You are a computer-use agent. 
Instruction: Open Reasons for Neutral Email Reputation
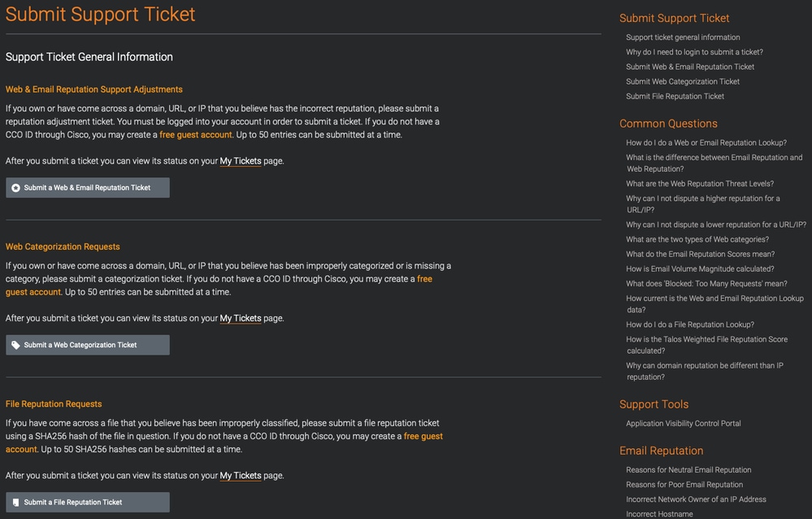coord(688,469)
